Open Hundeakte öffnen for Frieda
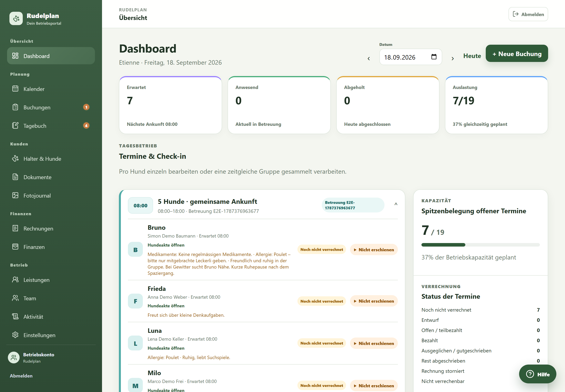 coord(166,306)
